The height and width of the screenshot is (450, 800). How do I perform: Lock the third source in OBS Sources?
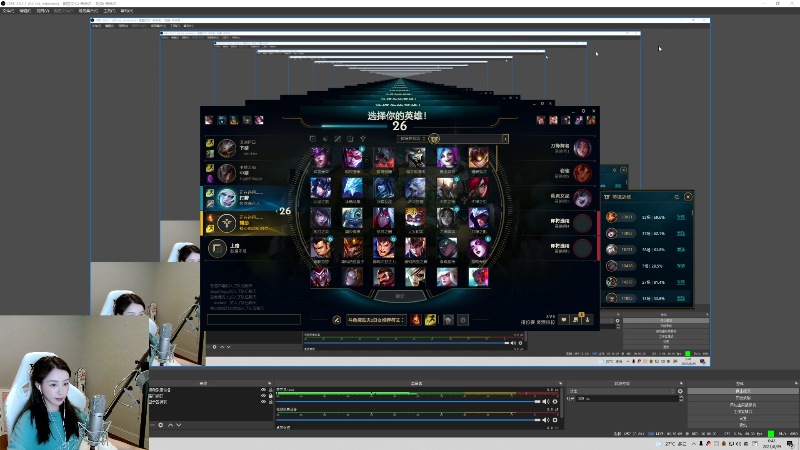pos(270,402)
